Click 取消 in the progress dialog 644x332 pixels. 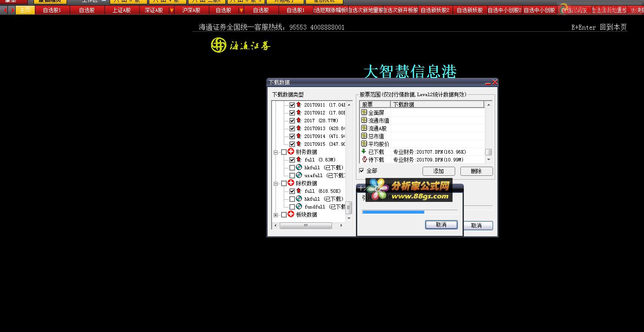[441, 225]
